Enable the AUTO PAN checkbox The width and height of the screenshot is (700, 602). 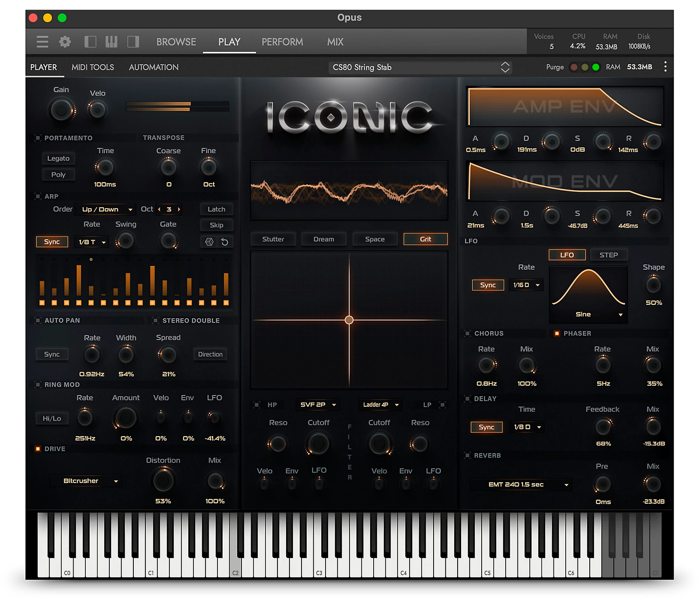pyautogui.click(x=38, y=320)
